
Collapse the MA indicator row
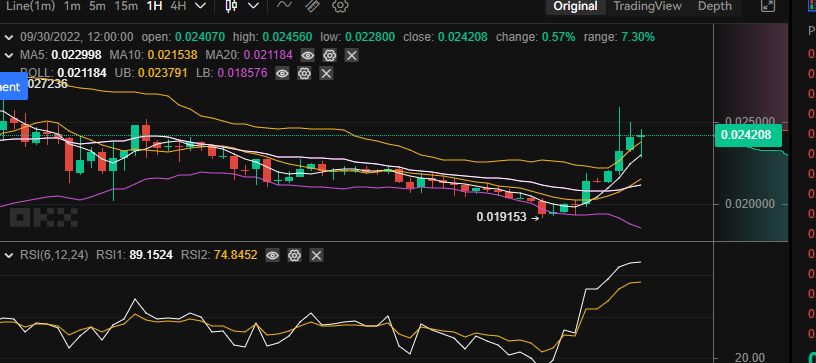pyautogui.click(x=9, y=55)
